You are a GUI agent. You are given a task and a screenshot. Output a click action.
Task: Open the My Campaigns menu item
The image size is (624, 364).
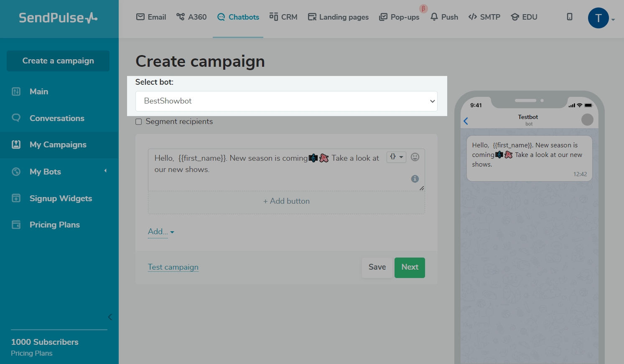[58, 145]
